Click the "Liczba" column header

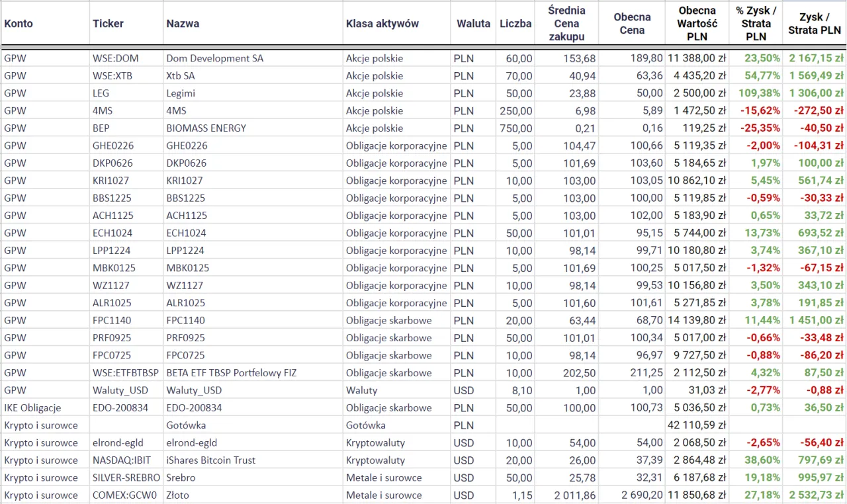point(515,24)
